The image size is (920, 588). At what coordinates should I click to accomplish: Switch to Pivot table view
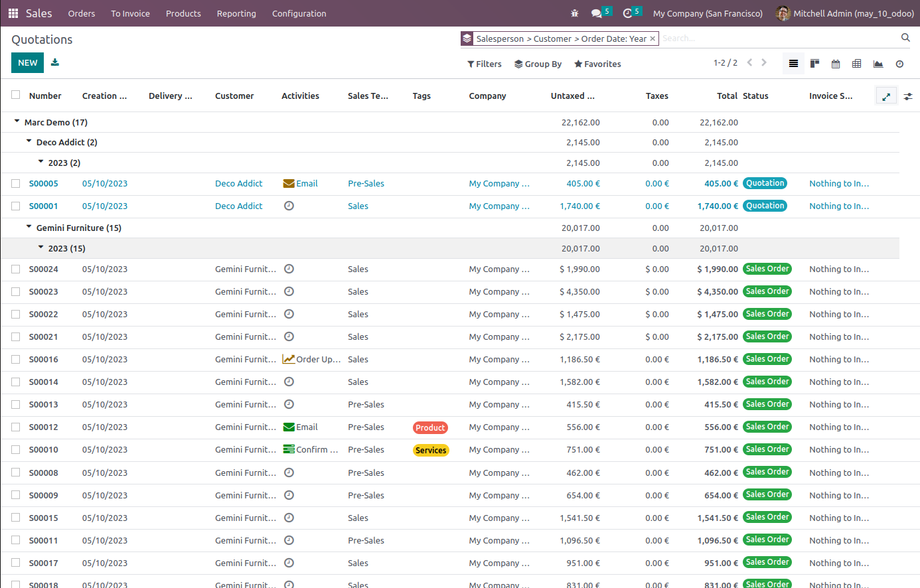[x=857, y=64]
